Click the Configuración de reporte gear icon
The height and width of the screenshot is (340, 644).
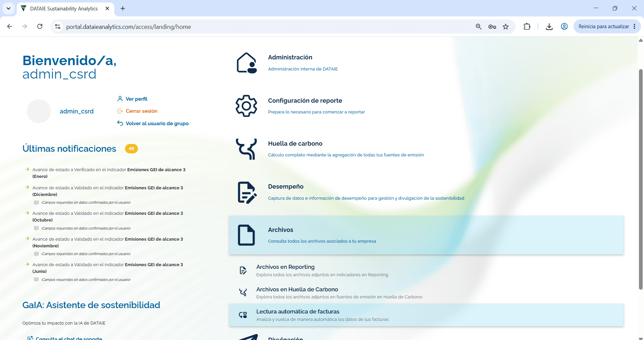pos(247,106)
